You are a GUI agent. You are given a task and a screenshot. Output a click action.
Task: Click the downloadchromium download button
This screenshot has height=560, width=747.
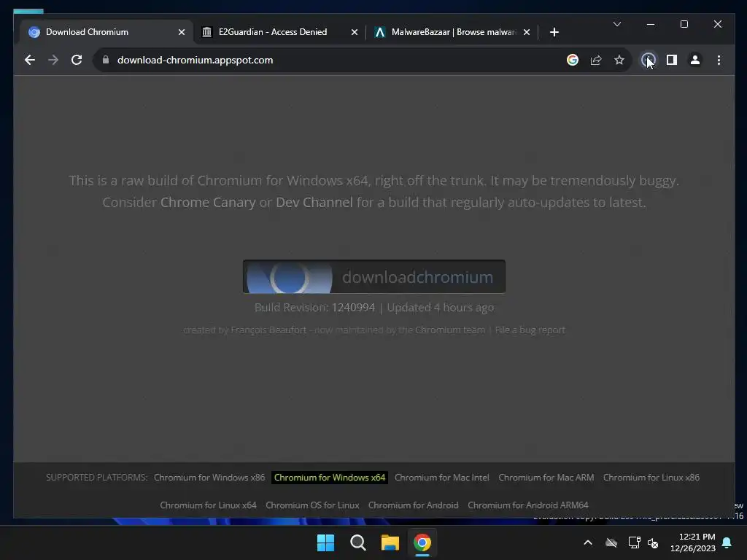[x=374, y=276]
